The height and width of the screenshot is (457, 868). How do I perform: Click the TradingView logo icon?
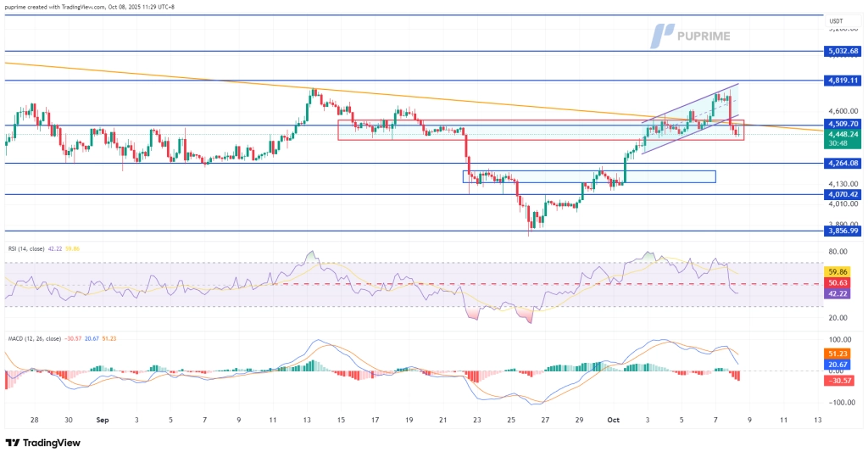13,443
